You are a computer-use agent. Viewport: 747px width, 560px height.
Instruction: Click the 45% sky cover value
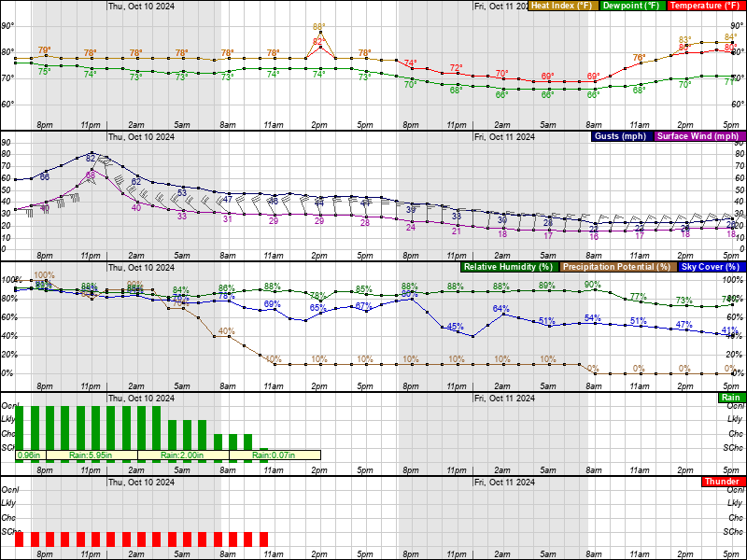point(456,327)
